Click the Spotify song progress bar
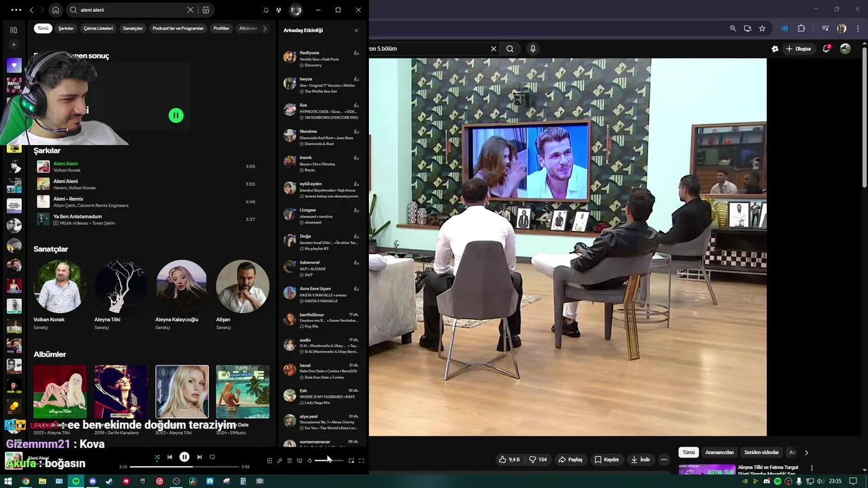 pyautogui.click(x=184, y=467)
